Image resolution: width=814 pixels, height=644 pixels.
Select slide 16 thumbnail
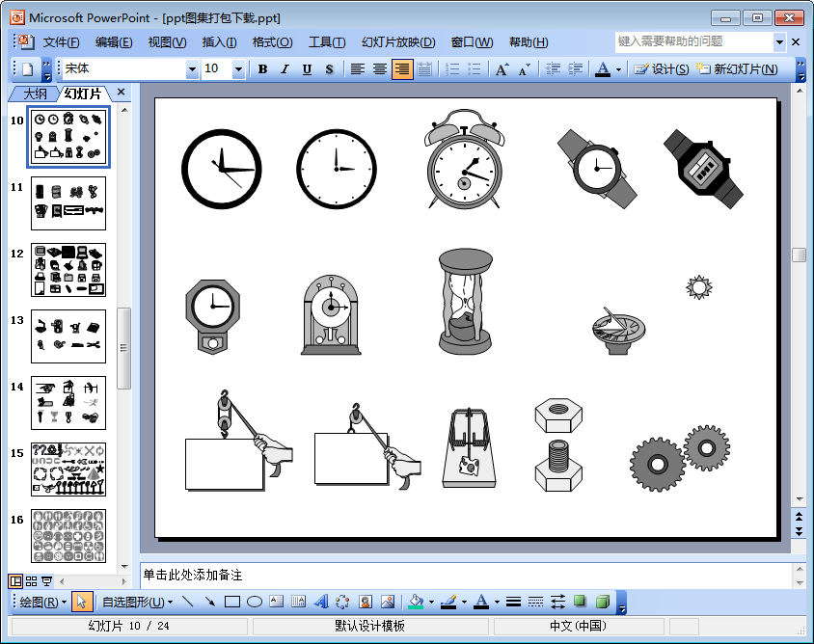click(68, 536)
